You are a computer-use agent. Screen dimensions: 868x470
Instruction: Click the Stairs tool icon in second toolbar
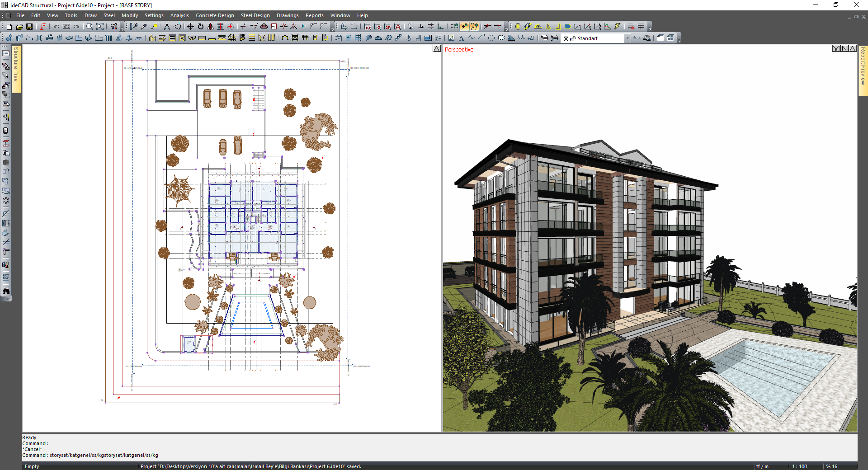pyautogui.click(x=398, y=38)
